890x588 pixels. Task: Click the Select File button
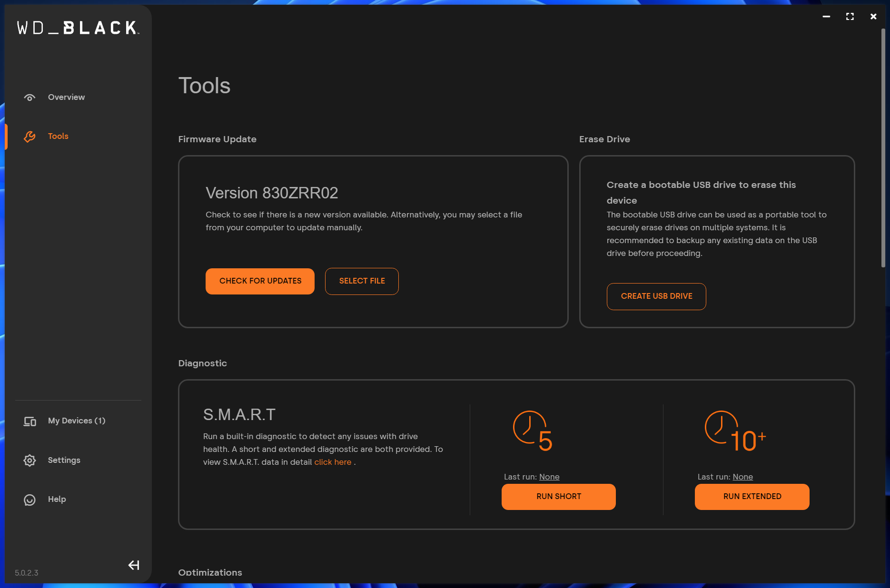[362, 281]
